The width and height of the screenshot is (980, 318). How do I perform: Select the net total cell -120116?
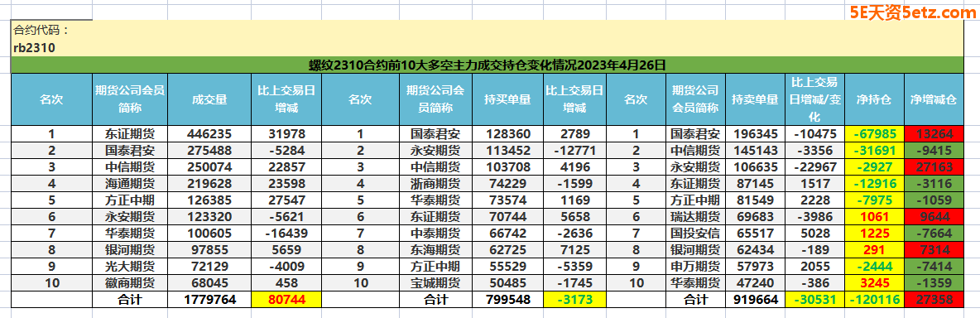coord(875,300)
